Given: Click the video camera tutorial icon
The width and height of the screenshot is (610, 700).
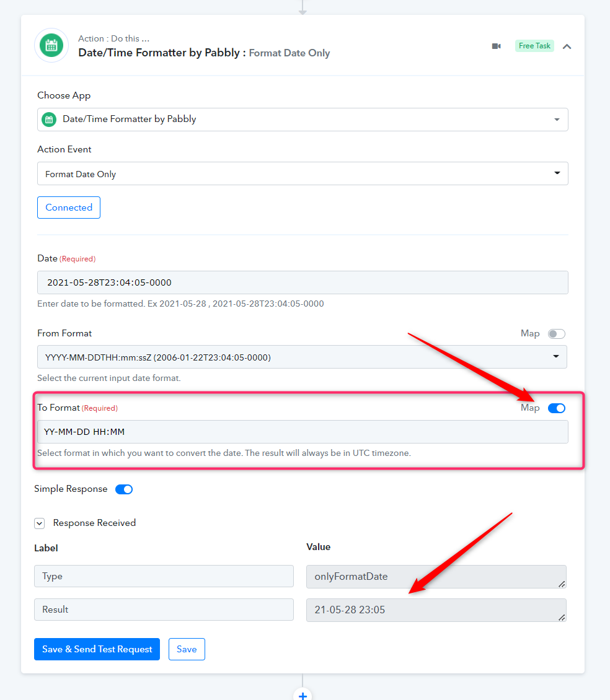Looking at the screenshot, I should coord(496,46).
